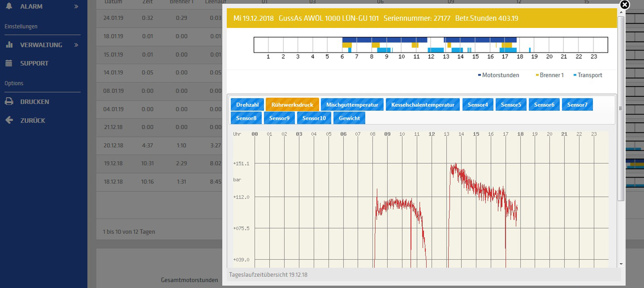Click the +112.0 axis value
644x288 pixels.
click(x=241, y=197)
